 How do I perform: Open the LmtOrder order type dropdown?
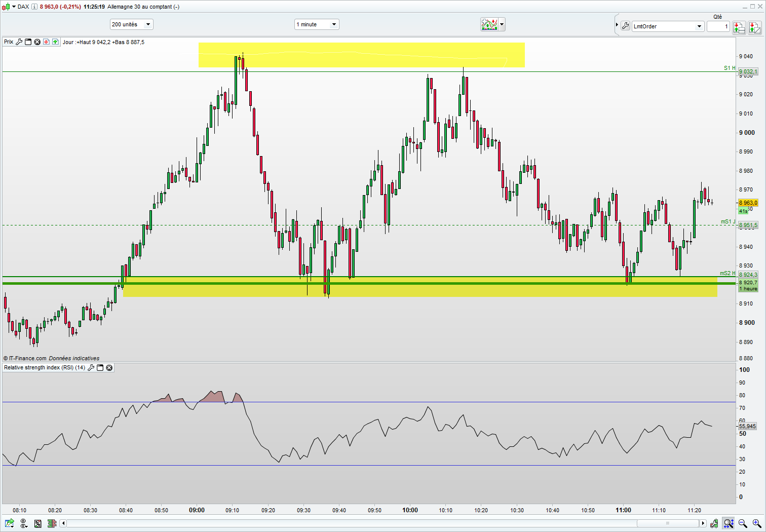[668, 26]
